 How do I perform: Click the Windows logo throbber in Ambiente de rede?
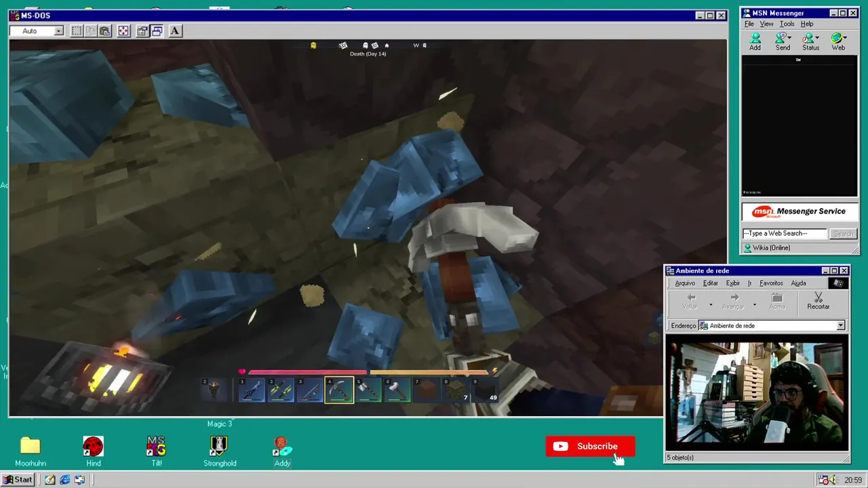[838, 283]
